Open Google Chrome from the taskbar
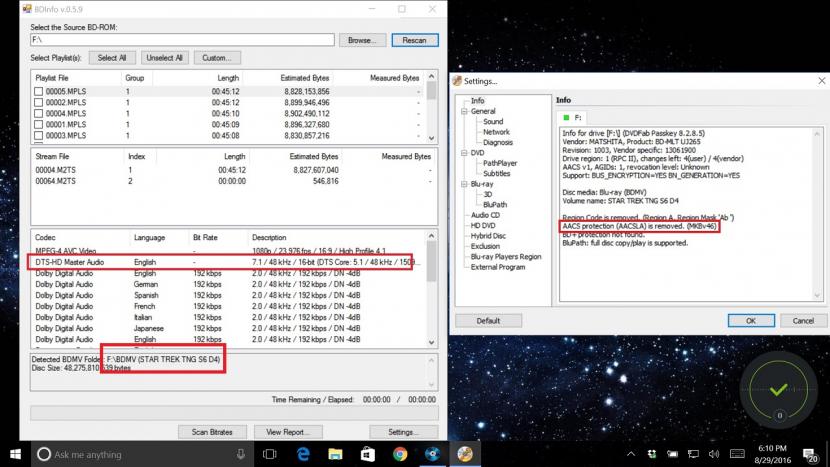This screenshot has height=467, width=830. [x=399, y=454]
